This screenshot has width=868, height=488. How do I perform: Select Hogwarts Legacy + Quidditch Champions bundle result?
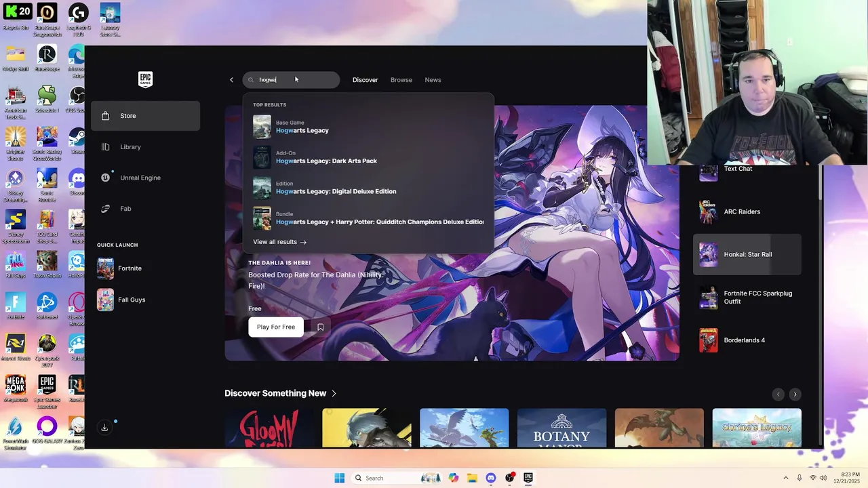[368, 218]
